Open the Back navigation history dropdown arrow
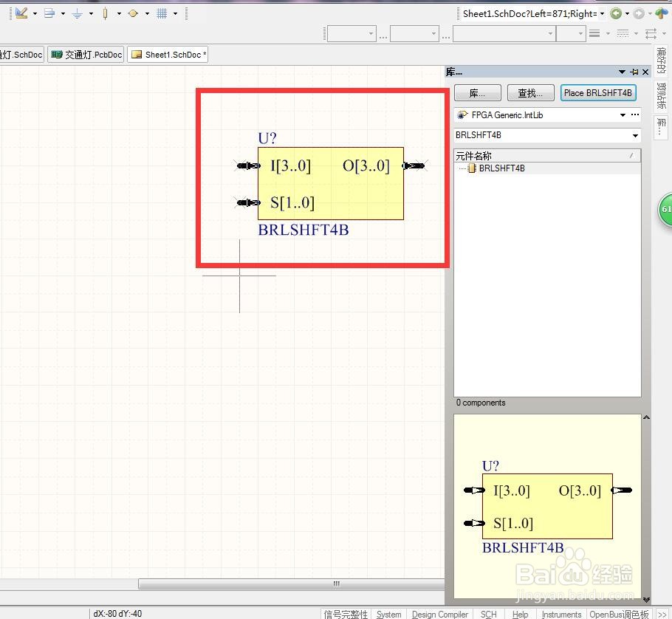 click(628, 14)
